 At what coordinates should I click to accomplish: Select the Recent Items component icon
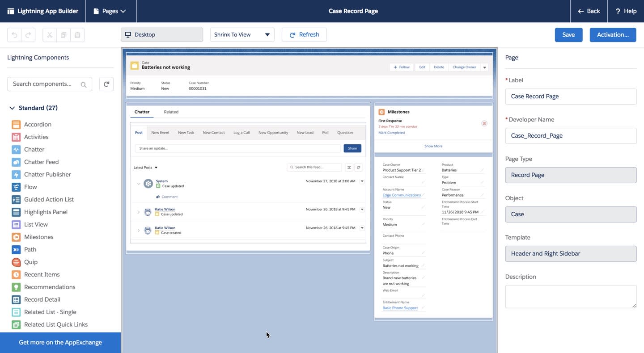pyautogui.click(x=16, y=275)
